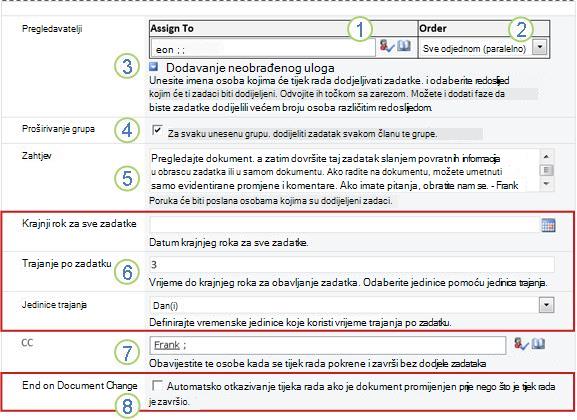The height and width of the screenshot is (420, 577).
Task: Click the Jedinice trajanja label
Action: point(54,305)
